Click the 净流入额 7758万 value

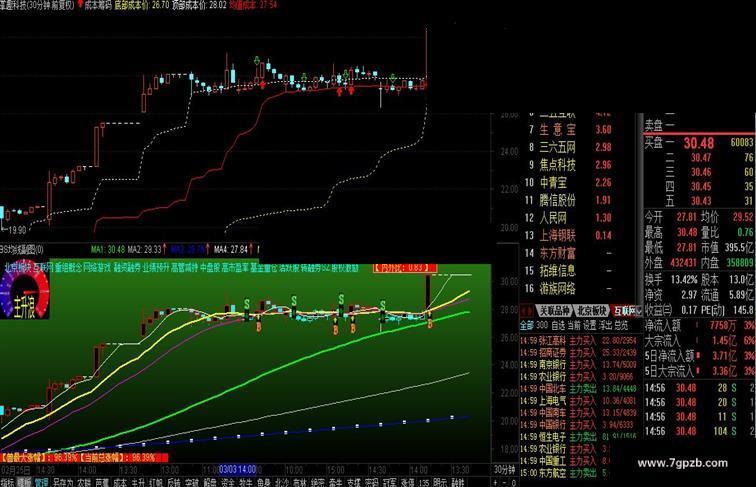coord(722,326)
